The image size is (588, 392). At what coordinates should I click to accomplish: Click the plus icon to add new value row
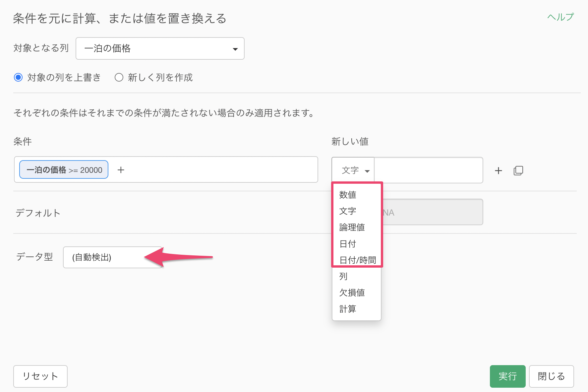[x=498, y=171]
